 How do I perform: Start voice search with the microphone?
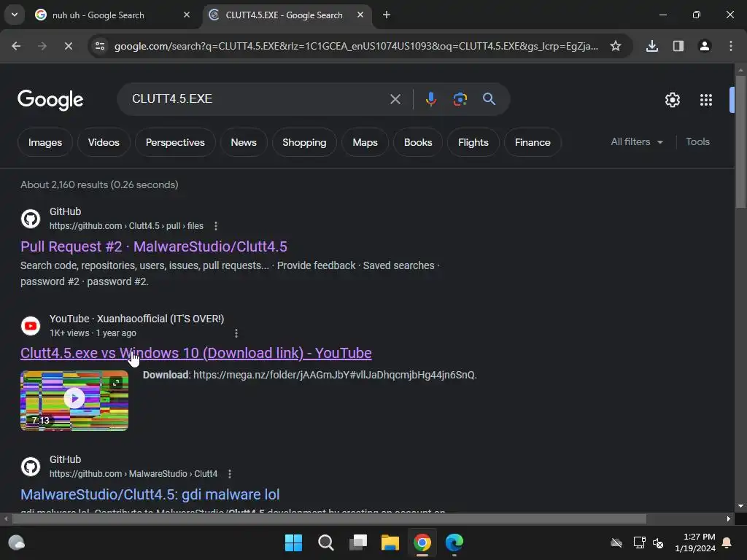[x=430, y=99]
